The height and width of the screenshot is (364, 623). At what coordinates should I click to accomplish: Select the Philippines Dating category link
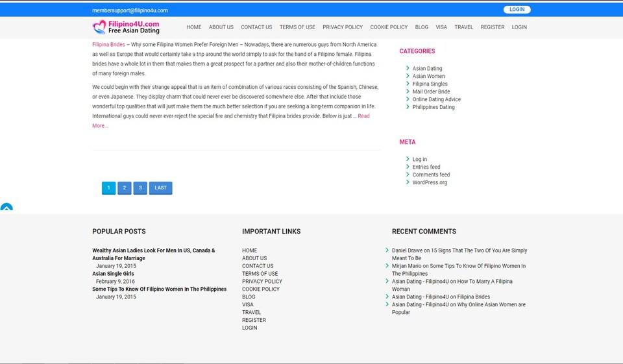[434, 108]
